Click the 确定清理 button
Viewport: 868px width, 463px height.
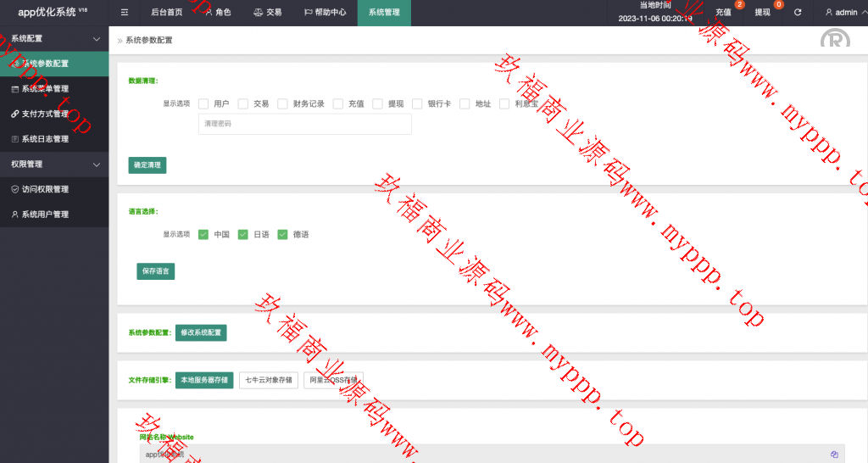(x=147, y=165)
